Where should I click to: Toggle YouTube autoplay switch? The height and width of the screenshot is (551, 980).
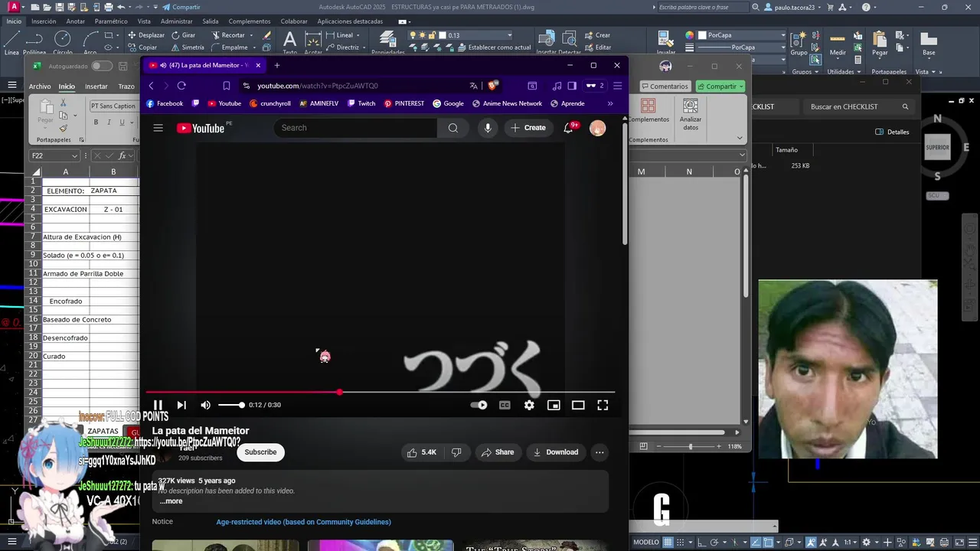tap(479, 405)
